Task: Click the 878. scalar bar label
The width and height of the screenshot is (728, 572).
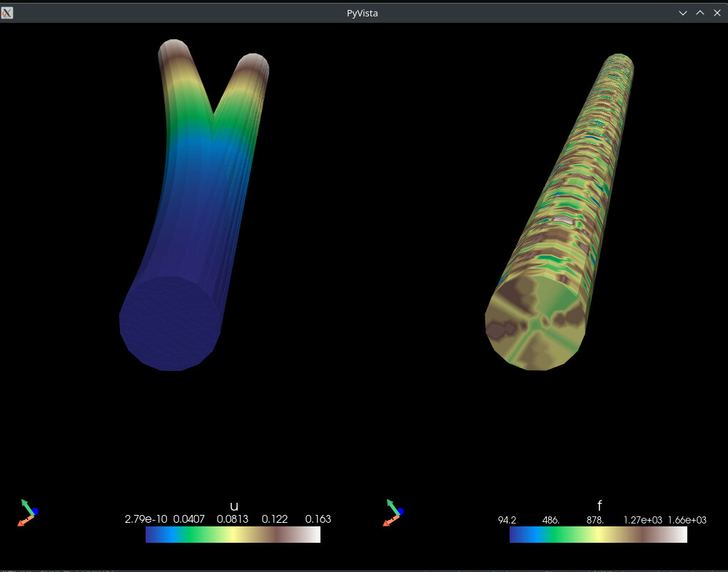Action: [x=595, y=520]
